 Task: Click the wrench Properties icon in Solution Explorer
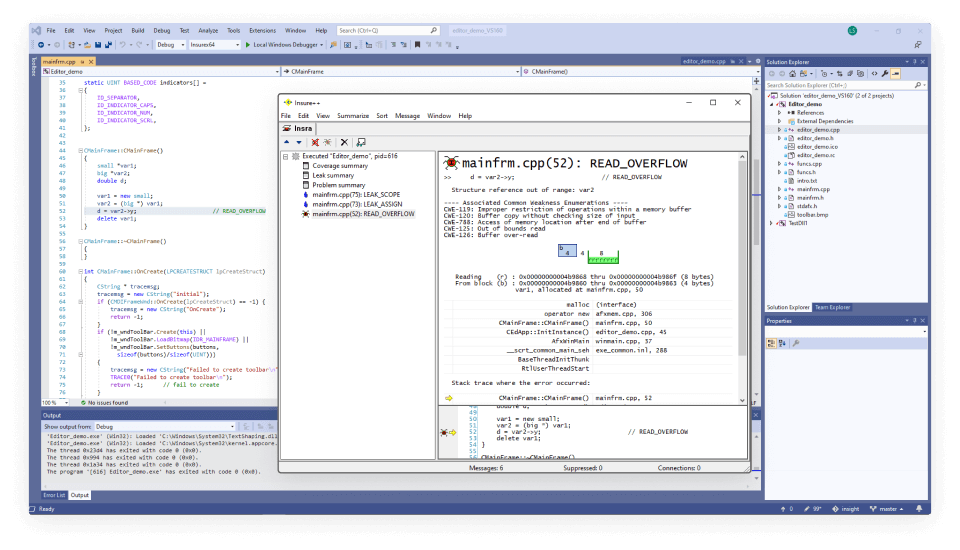click(x=885, y=73)
